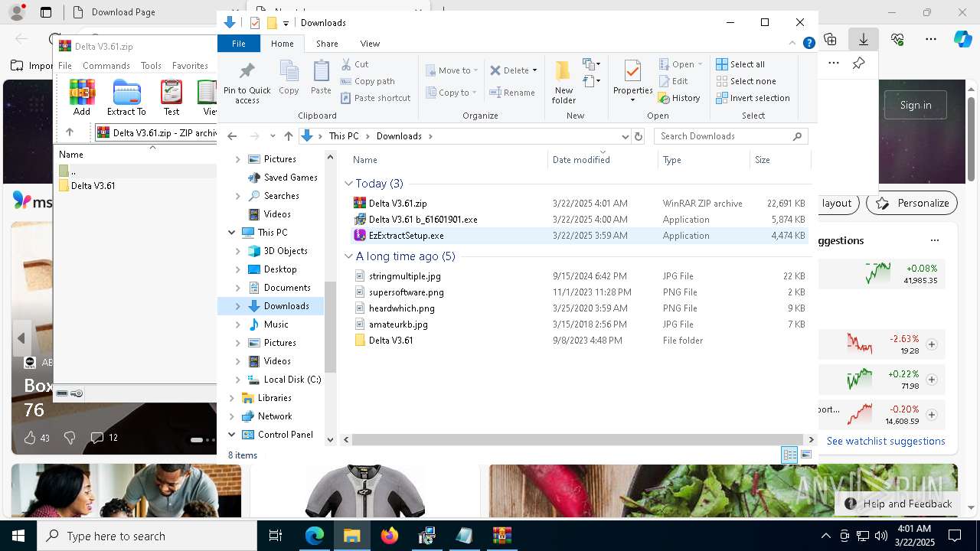
Task: Create a New folder
Action: 563,82
